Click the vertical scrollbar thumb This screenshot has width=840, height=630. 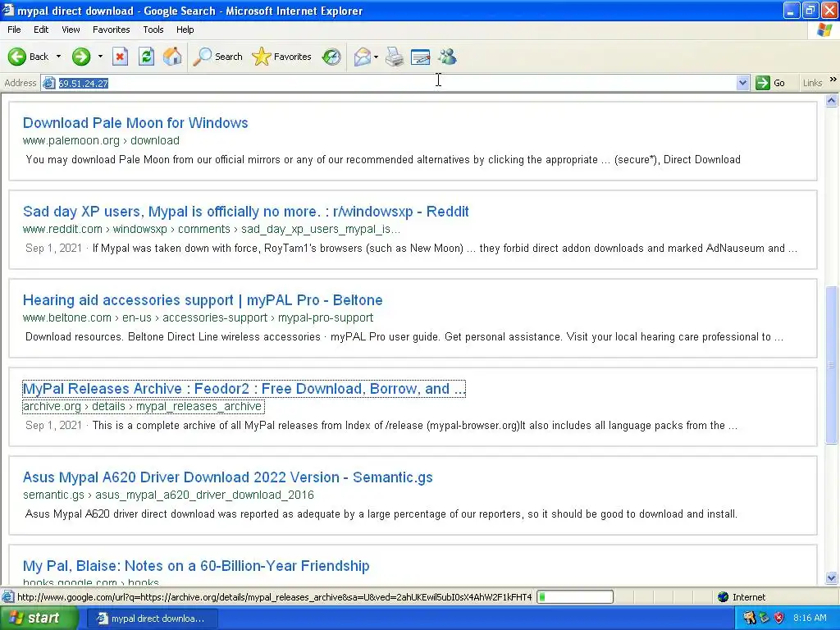tap(832, 365)
